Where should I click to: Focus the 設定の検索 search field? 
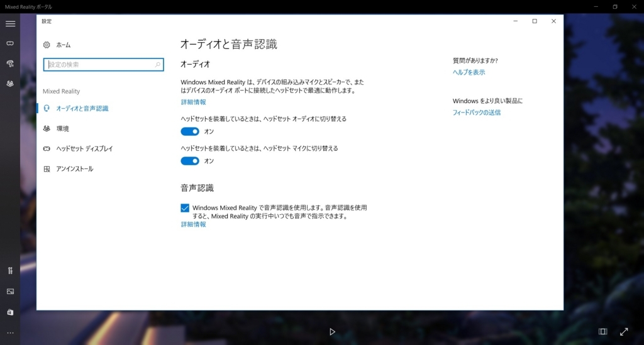(104, 64)
